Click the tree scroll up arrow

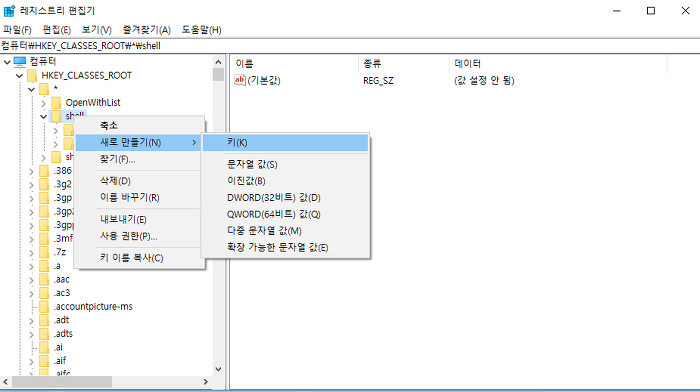coord(218,62)
